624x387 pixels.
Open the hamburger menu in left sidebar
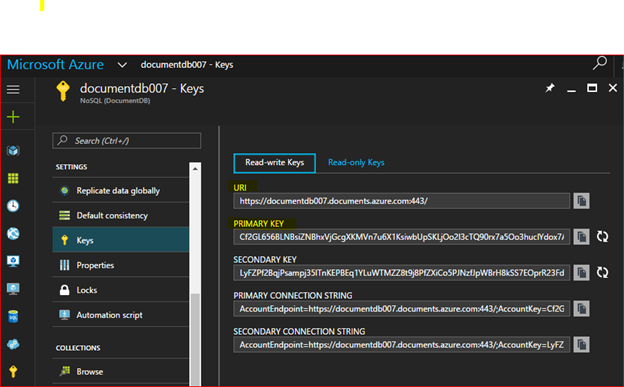point(13,89)
